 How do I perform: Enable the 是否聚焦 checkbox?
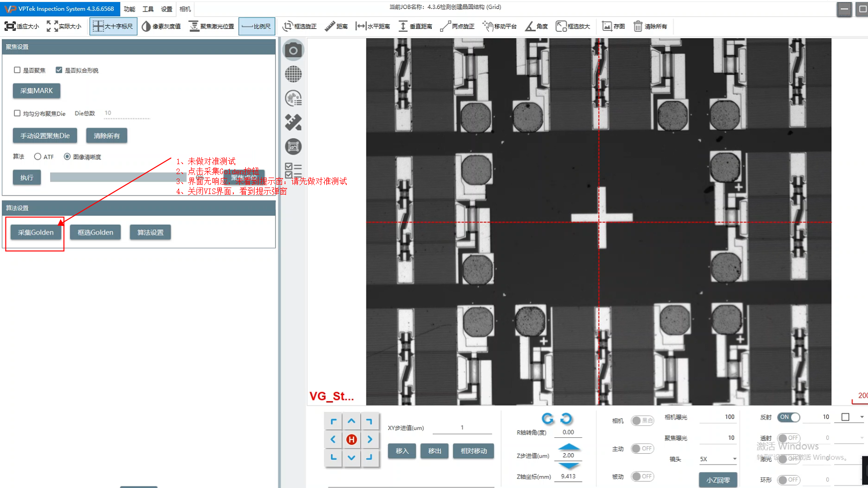pos(17,70)
